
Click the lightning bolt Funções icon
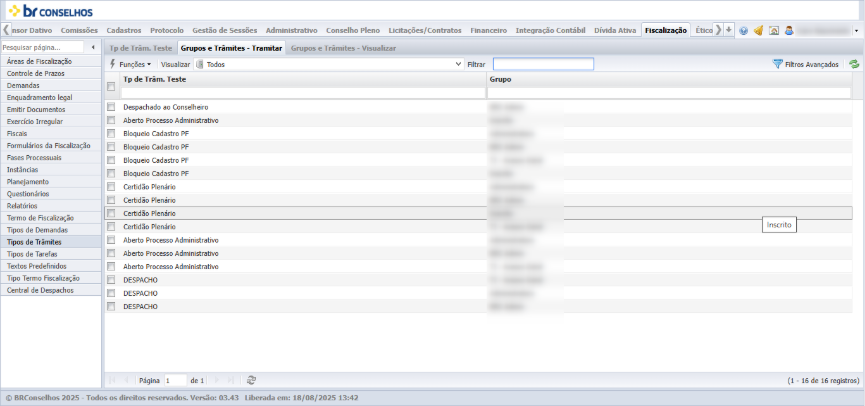[113, 64]
